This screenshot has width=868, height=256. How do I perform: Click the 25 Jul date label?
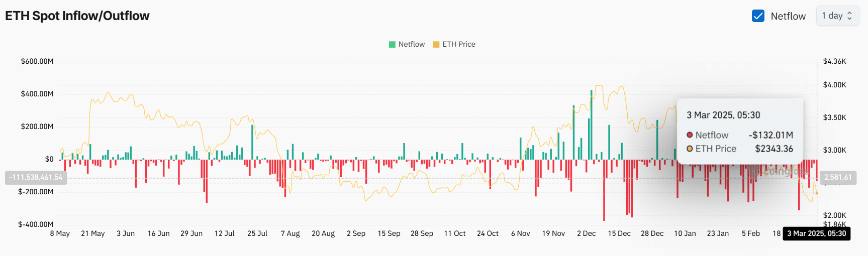257,233
